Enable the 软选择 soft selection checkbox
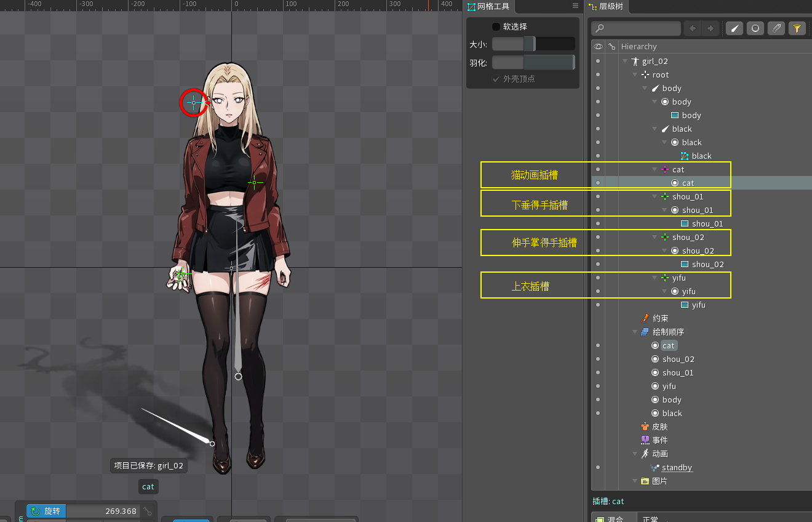 pyautogui.click(x=496, y=27)
